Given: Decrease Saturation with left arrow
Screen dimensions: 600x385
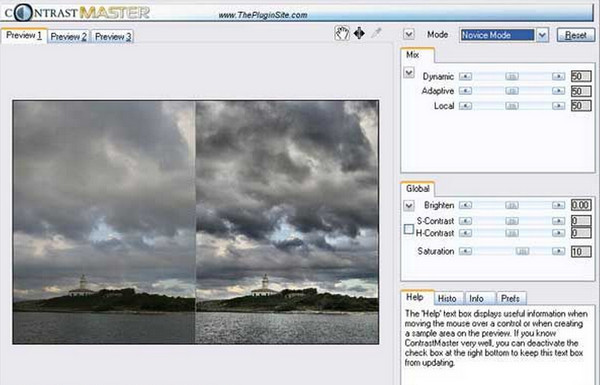Looking at the screenshot, I should tap(466, 251).
